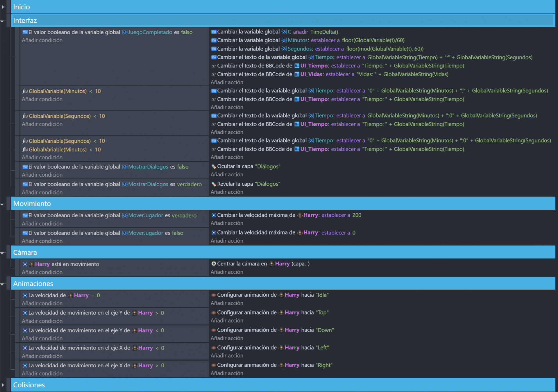Select 'eje X de Harry > 0' condition

tap(93, 366)
